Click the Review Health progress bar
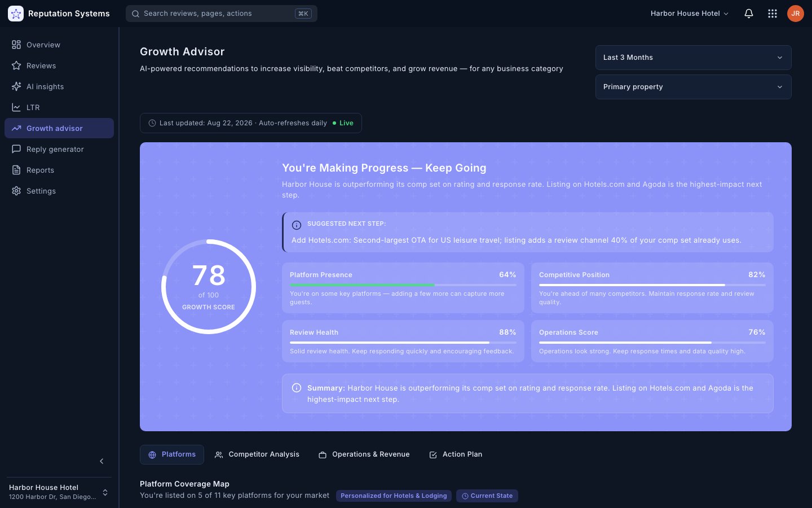Image resolution: width=812 pixels, height=508 pixels. tap(403, 343)
